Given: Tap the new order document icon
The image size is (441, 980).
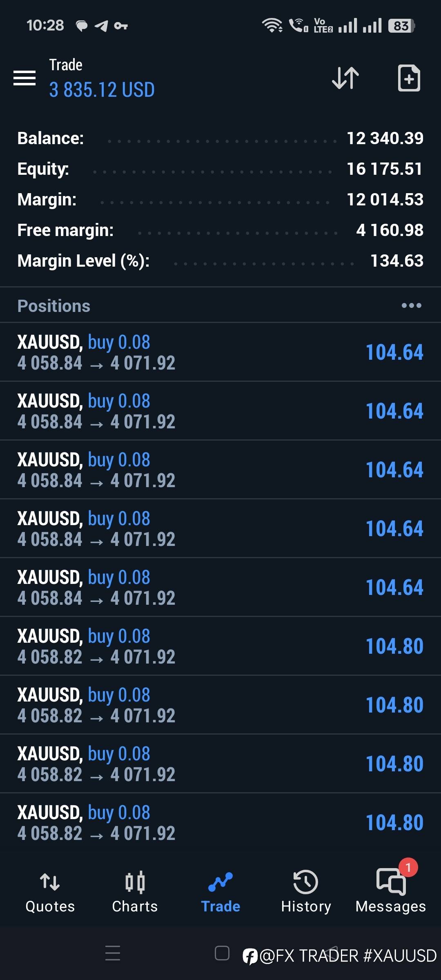Looking at the screenshot, I should point(409,78).
